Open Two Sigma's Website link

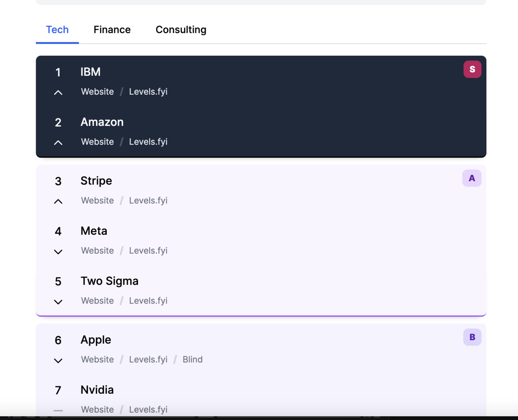98,301
